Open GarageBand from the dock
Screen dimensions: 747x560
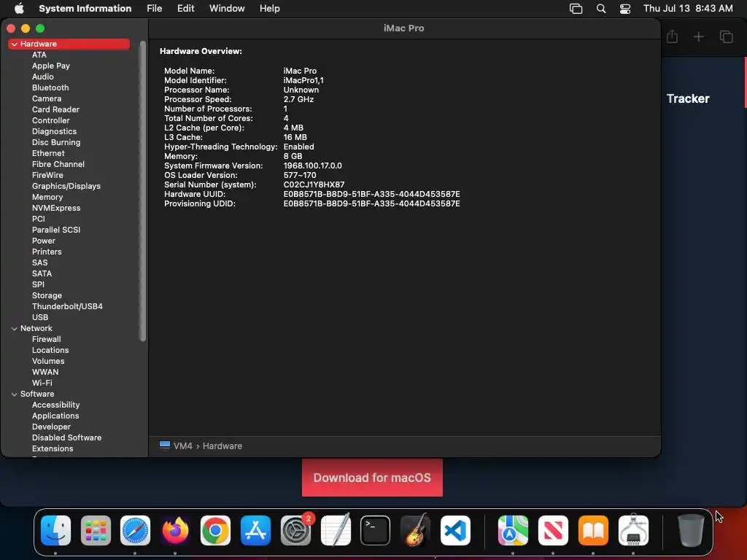[x=415, y=530]
